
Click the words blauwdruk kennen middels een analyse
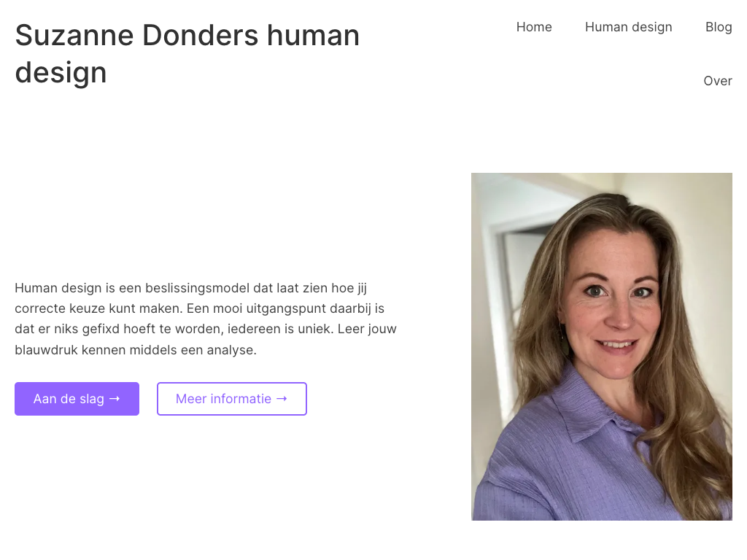[136, 350]
